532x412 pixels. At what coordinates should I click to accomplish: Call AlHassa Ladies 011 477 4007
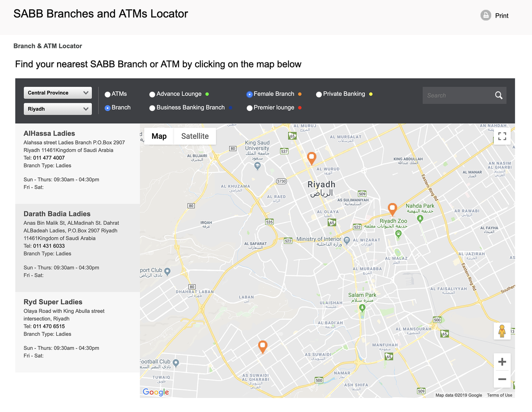point(49,158)
